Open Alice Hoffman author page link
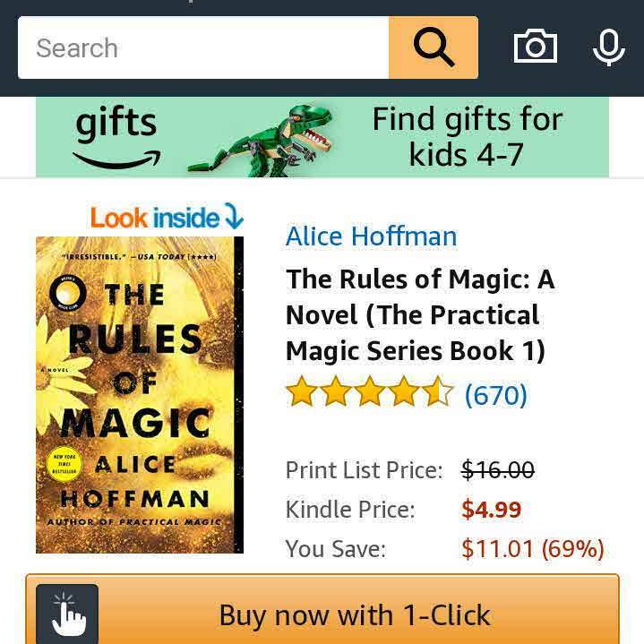The image size is (644, 644). pos(372,236)
